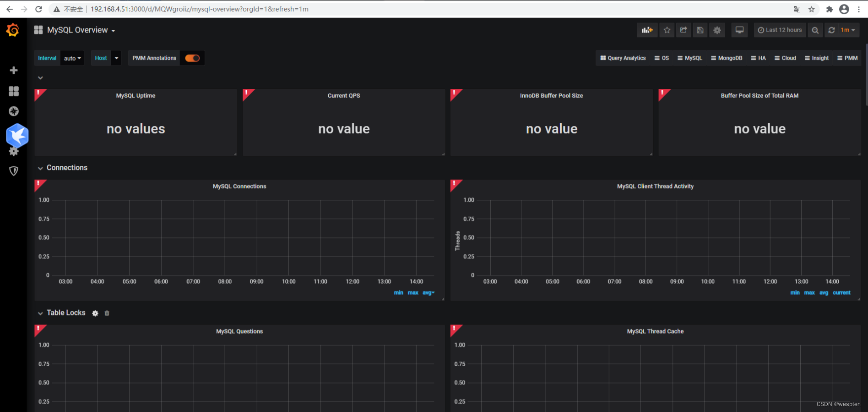Click the Share dashboard icon
Viewport: 868px width, 412px height.
tap(684, 30)
